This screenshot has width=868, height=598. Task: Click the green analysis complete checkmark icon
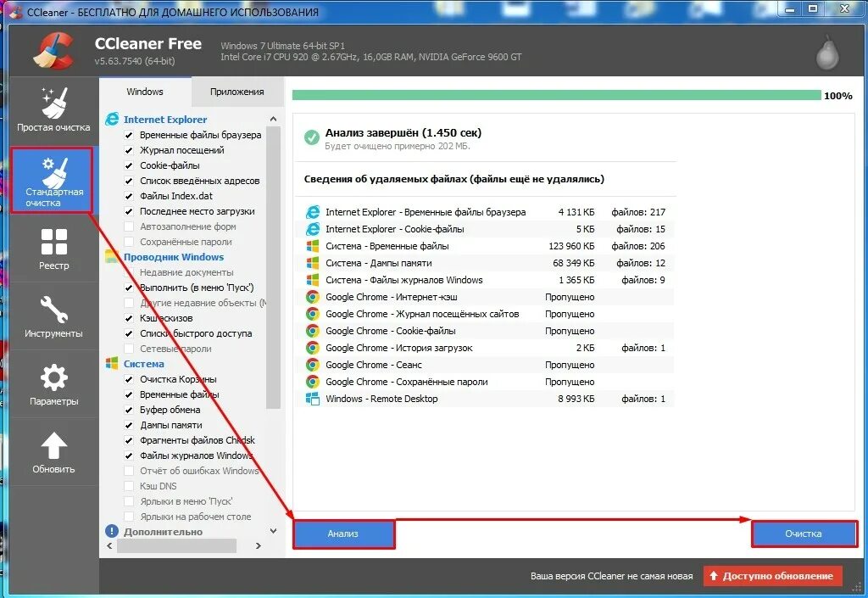[x=312, y=137]
